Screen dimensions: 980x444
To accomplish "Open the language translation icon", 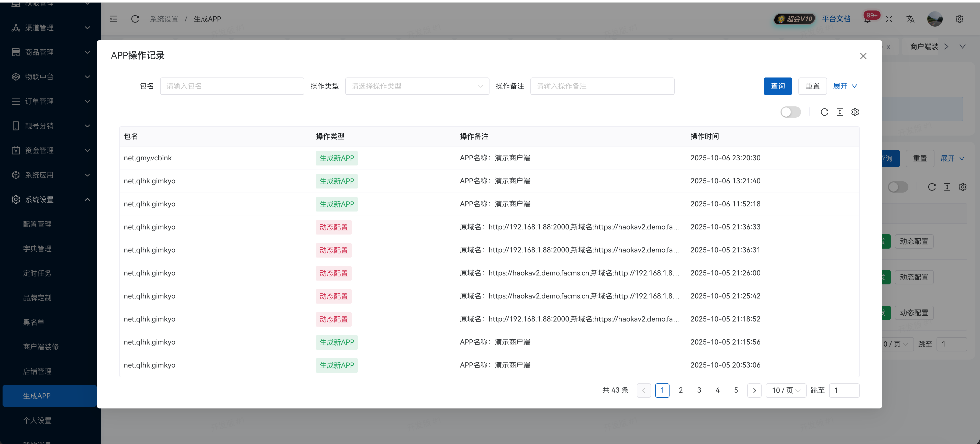I will pos(910,19).
